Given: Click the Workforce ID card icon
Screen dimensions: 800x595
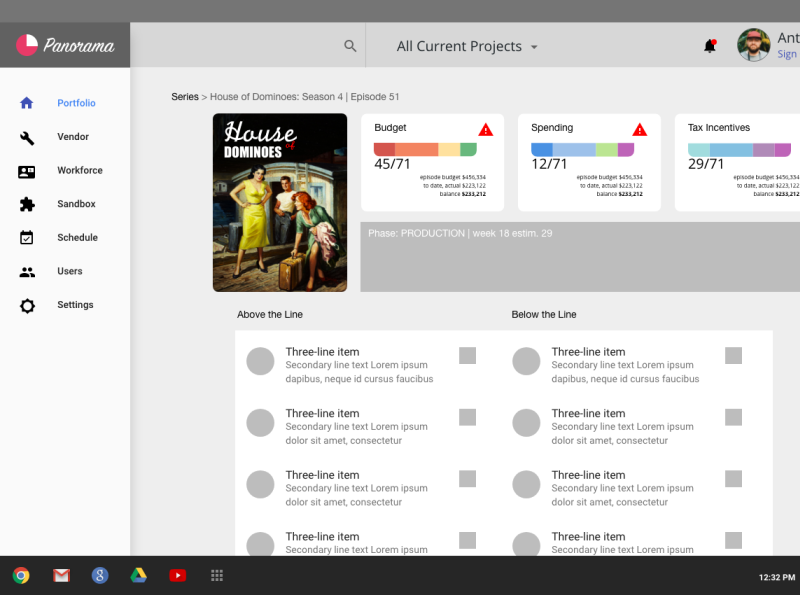Looking at the screenshot, I should point(27,171).
